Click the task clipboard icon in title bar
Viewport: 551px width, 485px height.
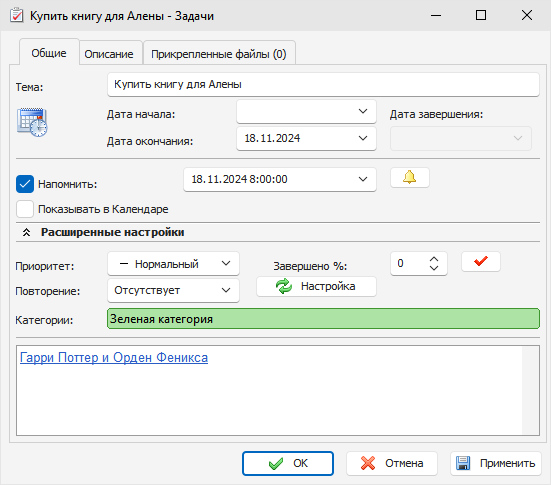16,15
